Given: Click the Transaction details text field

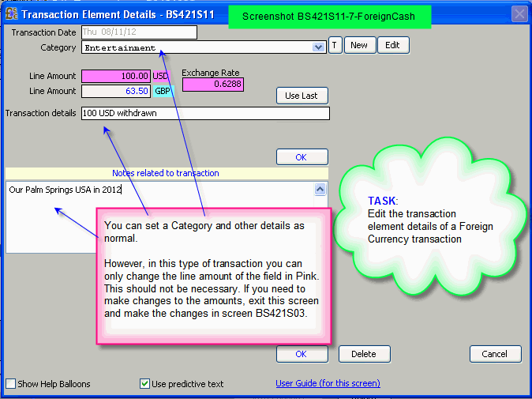Looking at the screenshot, I should click(x=205, y=114).
